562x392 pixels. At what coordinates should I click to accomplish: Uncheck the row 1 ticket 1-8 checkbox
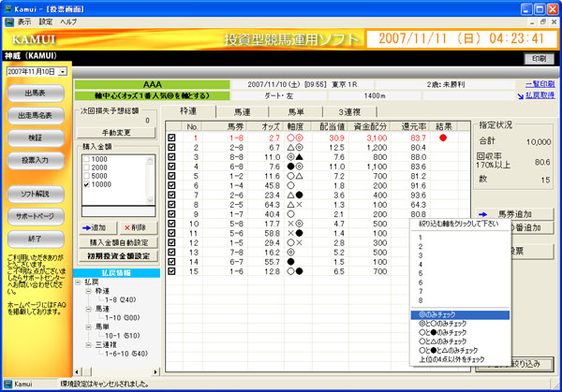[x=171, y=138]
